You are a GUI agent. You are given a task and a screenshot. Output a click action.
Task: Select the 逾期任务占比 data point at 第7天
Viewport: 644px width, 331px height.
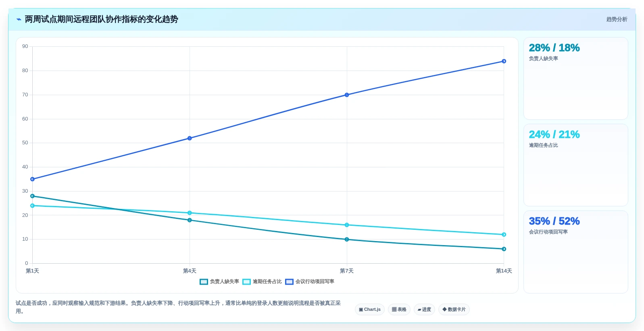point(347,225)
